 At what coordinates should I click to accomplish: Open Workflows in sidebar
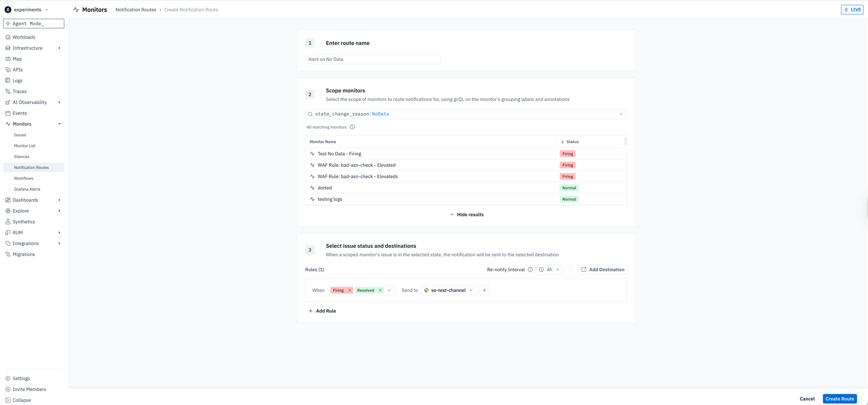click(x=23, y=178)
